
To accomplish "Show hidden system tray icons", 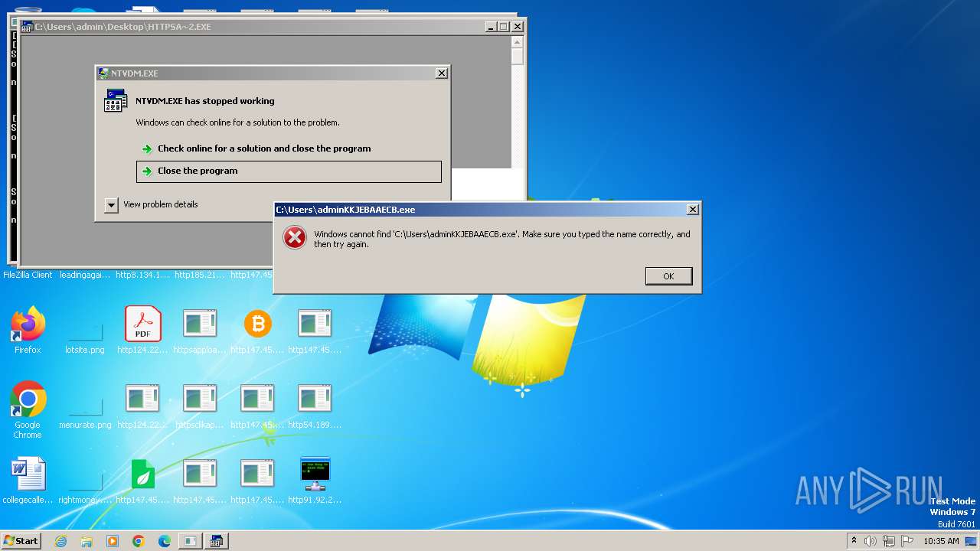I will pyautogui.click(x=854, y=540).
